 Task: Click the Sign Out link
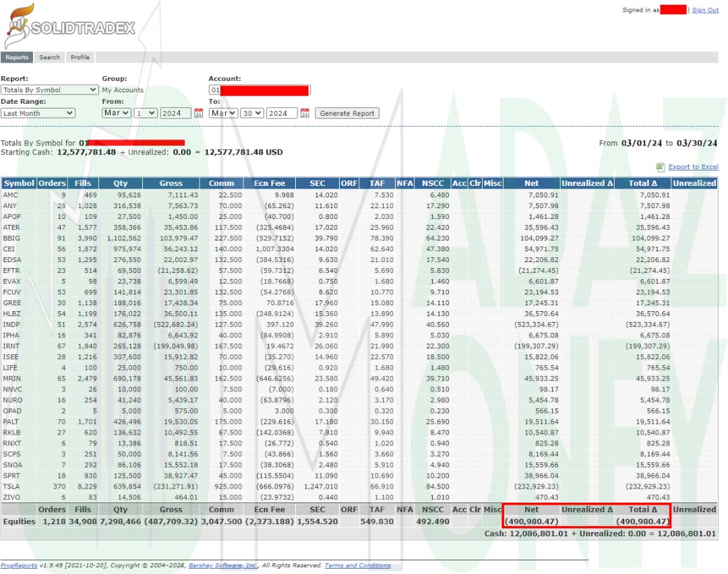click(x=705, y=9)
